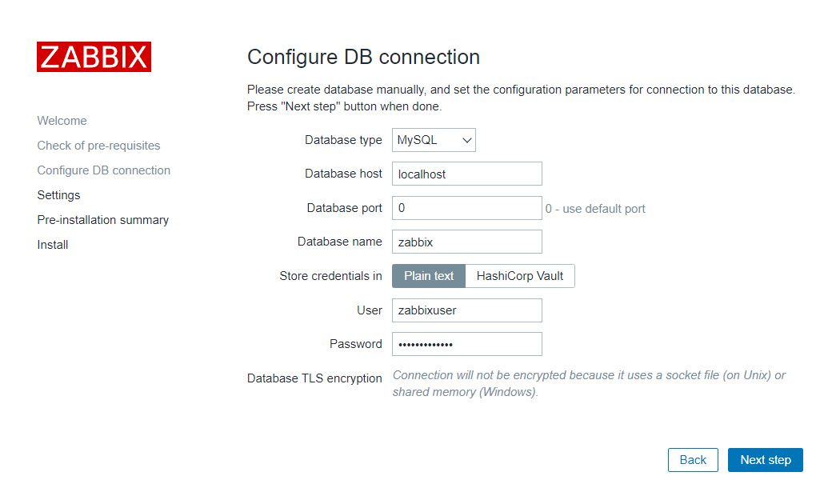The height and width of the screenshot is (504, 840).
Task: Select the Install step in sidebar
Action: pos(53,244)
